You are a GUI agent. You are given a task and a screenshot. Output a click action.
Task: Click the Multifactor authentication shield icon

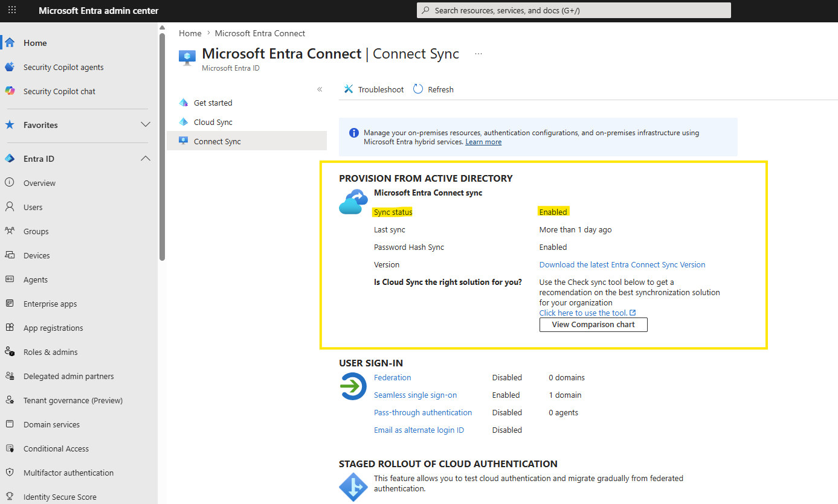pos(10,473)
